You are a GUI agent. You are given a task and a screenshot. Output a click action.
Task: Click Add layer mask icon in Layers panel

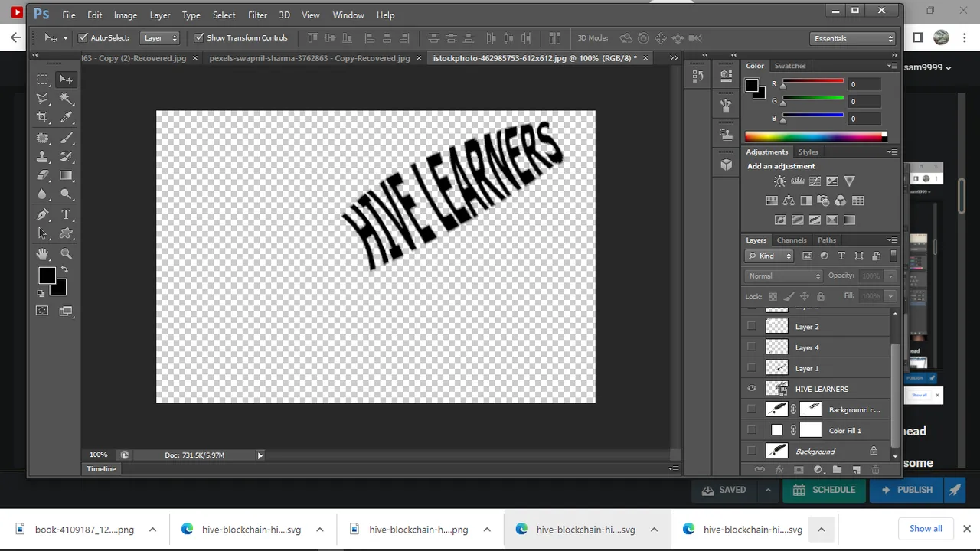(x=799, y=470)
